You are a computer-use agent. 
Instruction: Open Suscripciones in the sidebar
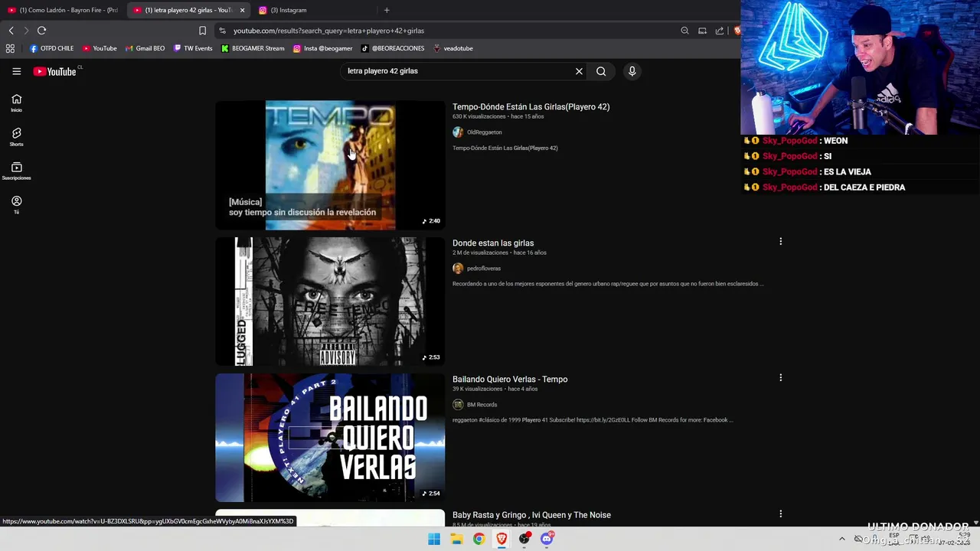click(16, 171)
